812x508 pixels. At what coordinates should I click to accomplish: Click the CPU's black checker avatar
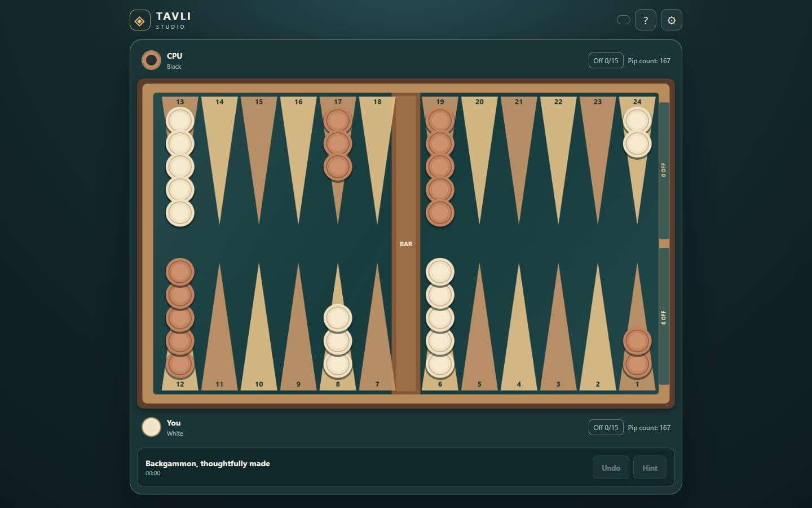coord(151,60)
